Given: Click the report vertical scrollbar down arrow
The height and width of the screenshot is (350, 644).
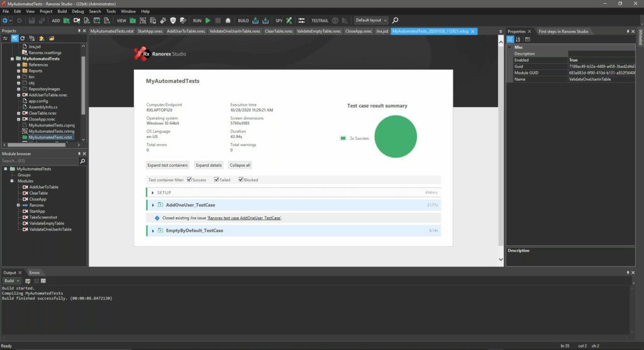Looking at the screenshot, I should coord(501,259).
